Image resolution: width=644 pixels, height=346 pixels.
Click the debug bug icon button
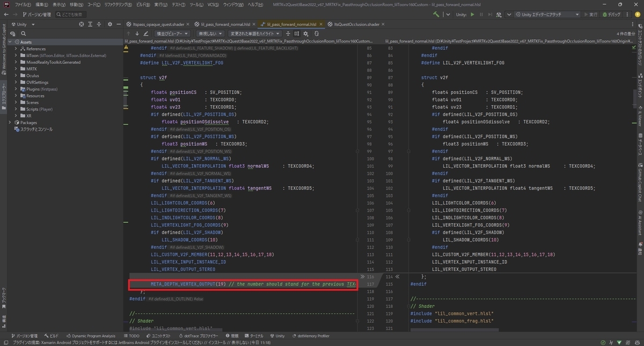[x=608, y=14]
